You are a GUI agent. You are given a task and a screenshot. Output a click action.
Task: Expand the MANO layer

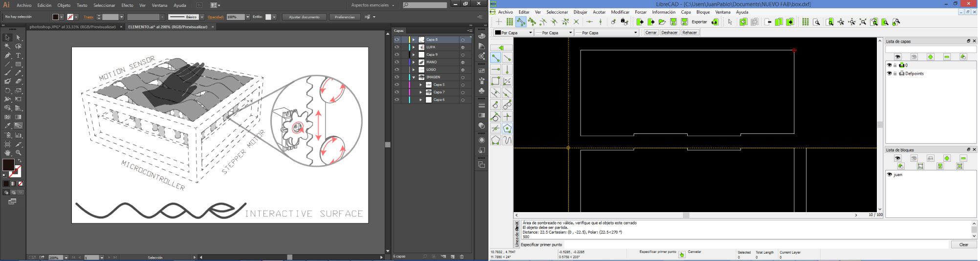coord(414,62)
